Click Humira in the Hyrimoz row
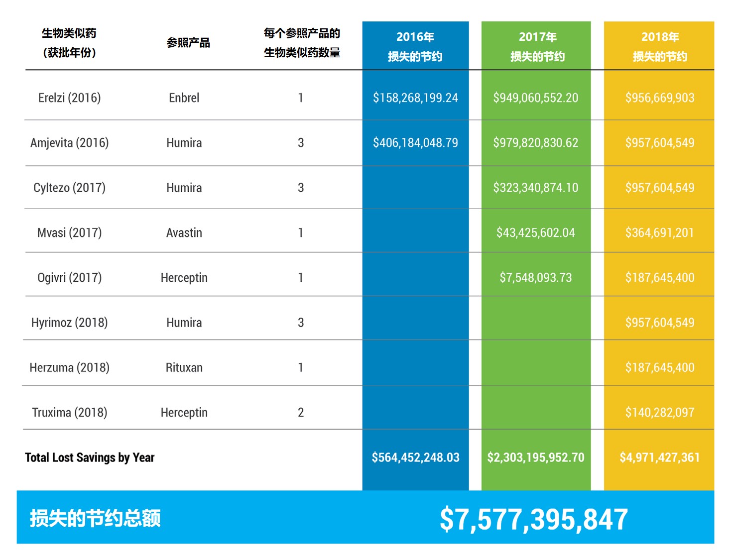731x560 pixels. [184, 323]
